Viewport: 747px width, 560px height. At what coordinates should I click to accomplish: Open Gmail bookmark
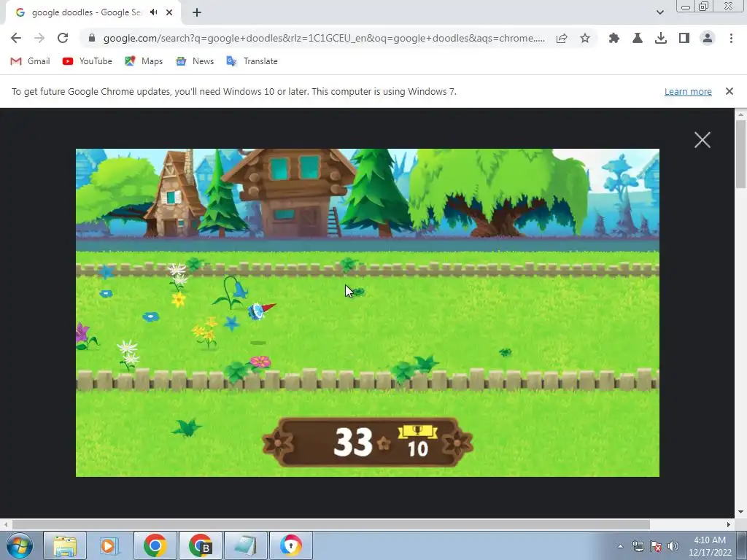click(x=30, y=61)
